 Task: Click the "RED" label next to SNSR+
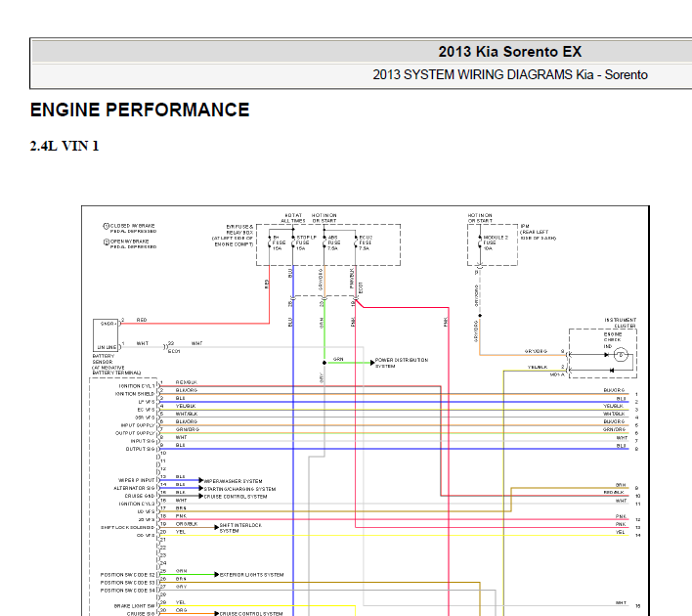(x=141, y=320)
